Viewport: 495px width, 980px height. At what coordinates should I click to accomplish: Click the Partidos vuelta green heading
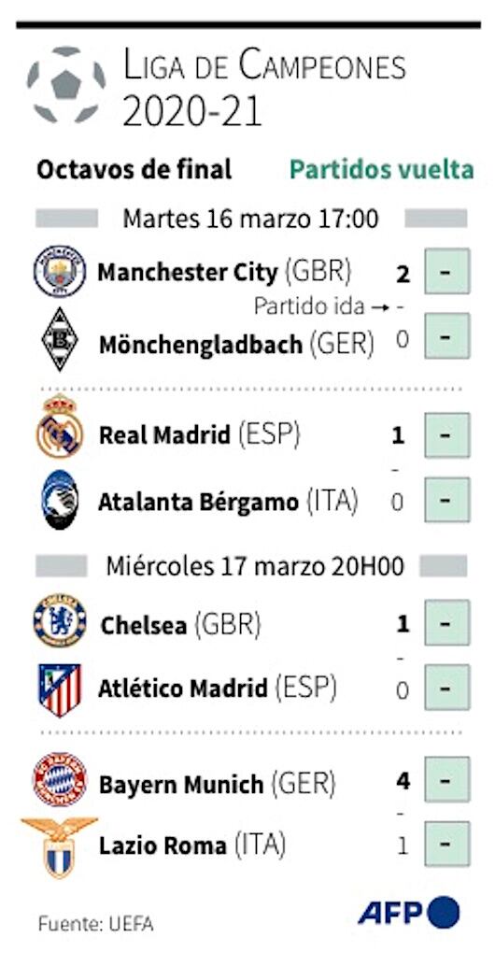click(x=382, y=170)
